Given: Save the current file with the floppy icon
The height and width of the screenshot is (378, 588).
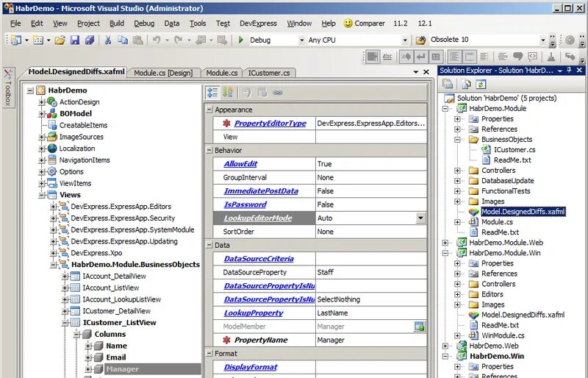Looking at the screenshot, I should tap(75, 40).
